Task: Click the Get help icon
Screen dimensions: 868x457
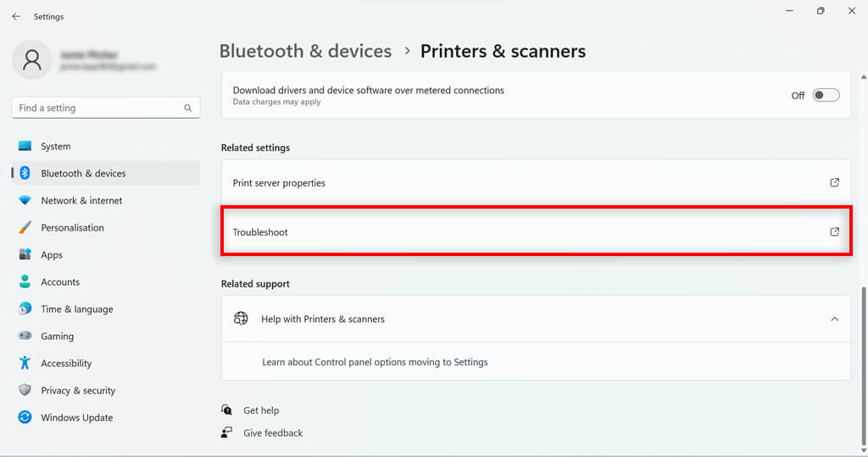Action: pyautogui.click(x=226, y=410)
